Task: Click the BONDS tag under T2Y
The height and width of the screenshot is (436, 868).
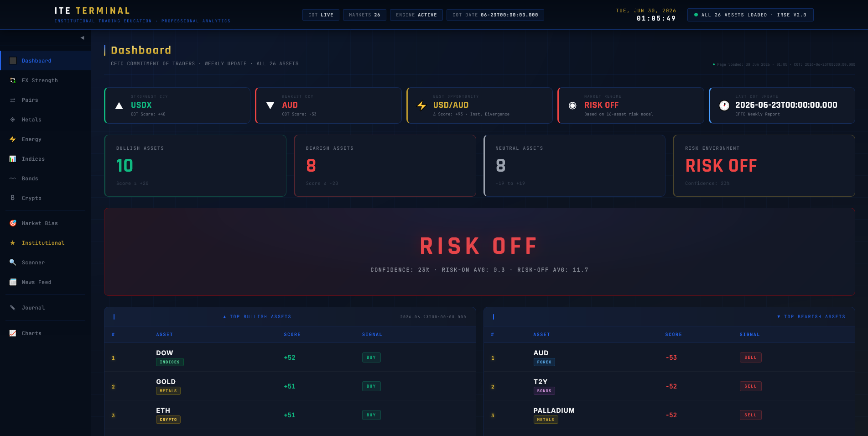Action: [x=544, y=391]
